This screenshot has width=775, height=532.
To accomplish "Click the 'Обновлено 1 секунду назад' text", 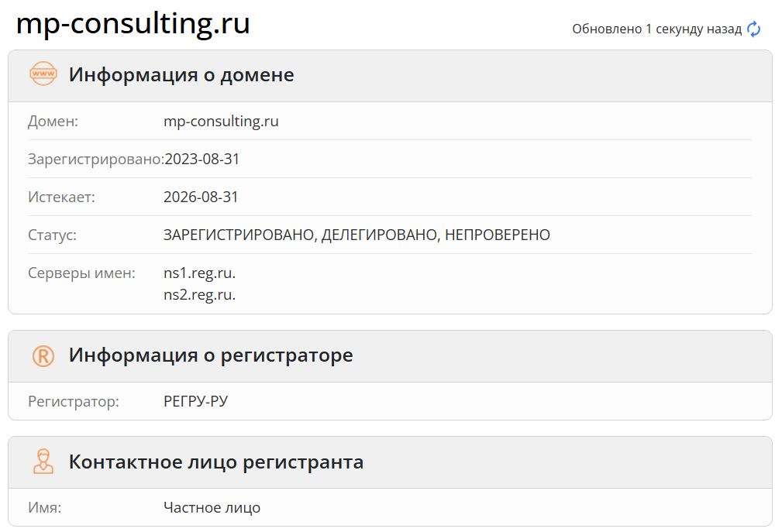I will pyautogui.click(x=656, y=29).
